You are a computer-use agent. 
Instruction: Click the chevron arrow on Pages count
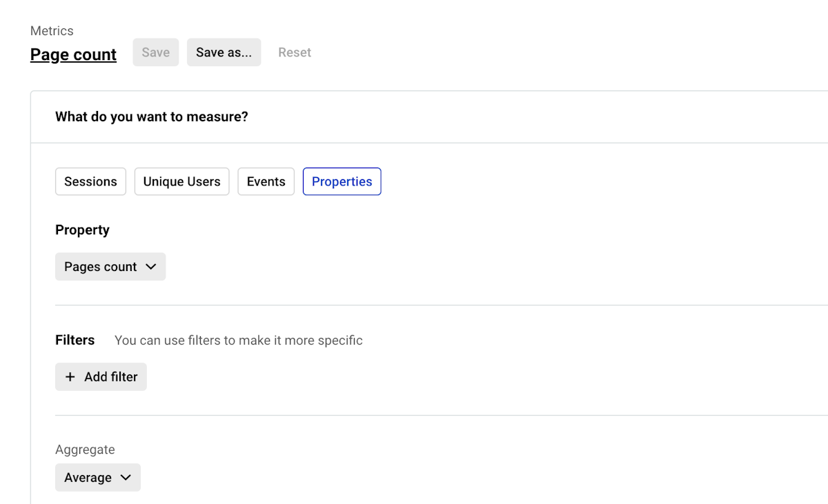[x=151, y=267]
